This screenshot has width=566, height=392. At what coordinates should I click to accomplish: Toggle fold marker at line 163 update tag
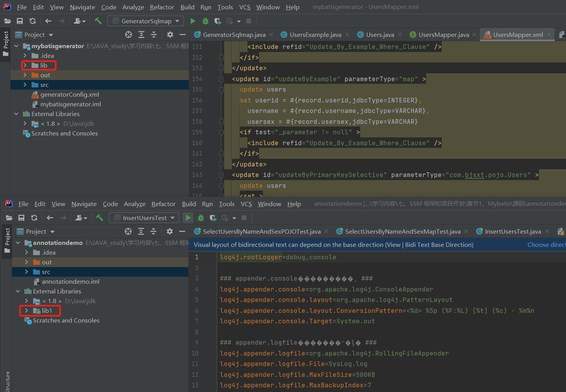click(221, 175)
